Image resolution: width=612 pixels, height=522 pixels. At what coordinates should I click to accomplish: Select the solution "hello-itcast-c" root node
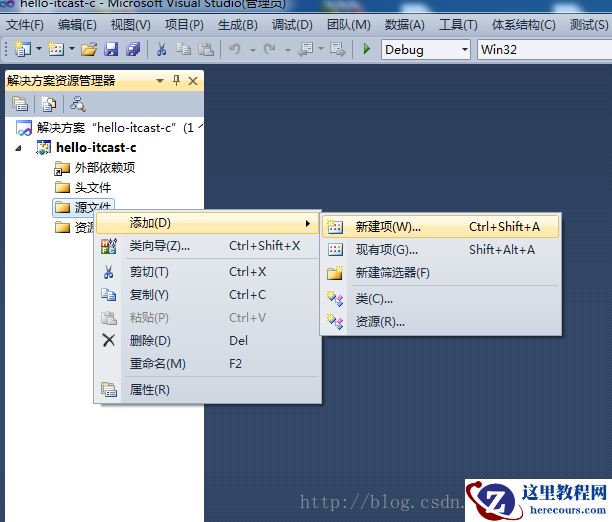[x=109, y=128]
